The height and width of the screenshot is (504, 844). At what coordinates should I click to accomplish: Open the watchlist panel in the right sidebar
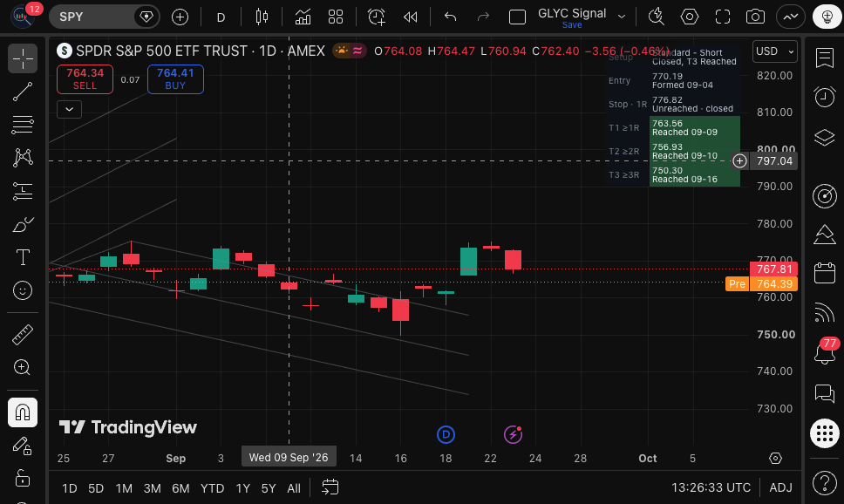point(825,58)
